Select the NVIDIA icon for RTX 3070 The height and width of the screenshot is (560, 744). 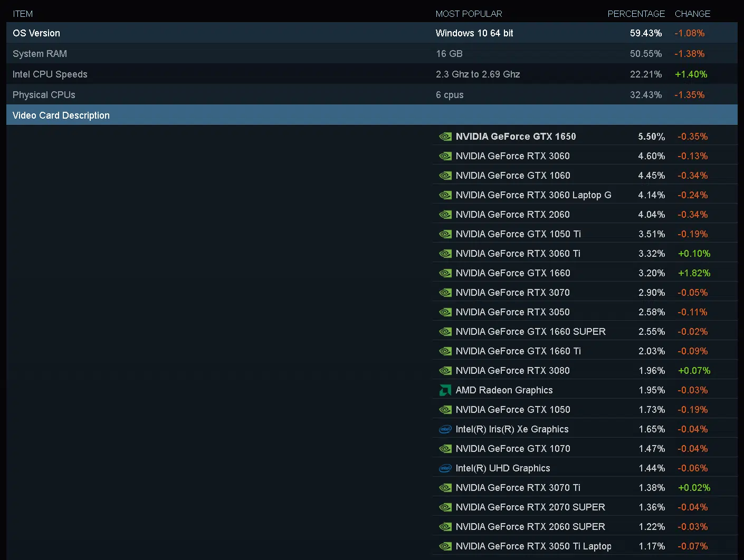[x=445, y=293]
